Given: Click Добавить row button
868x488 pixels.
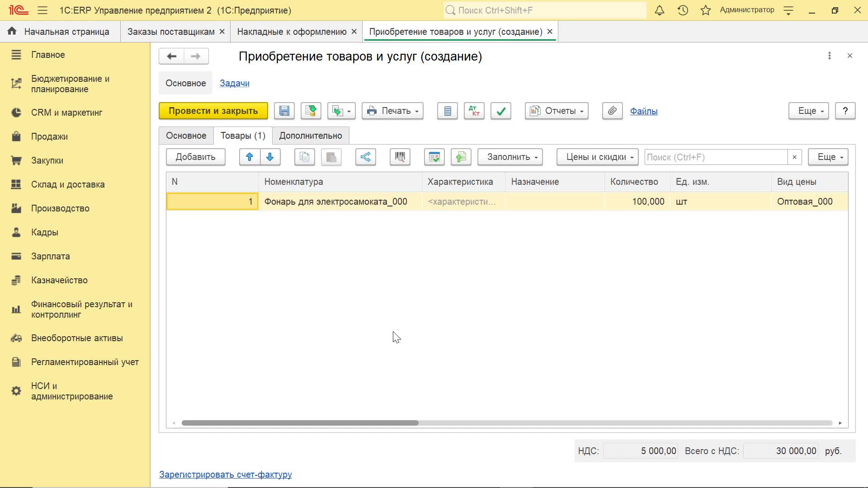Looking at the screenshot, I should tap(195, 157).
